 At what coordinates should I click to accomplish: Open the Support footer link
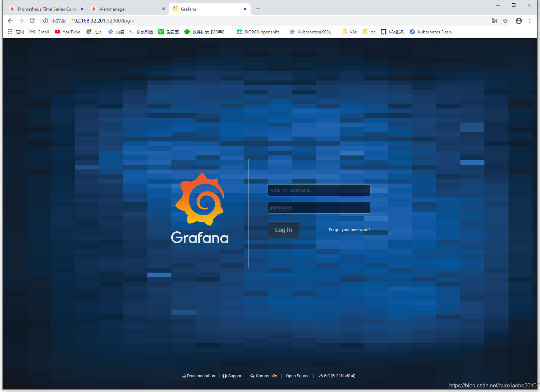(x=232, y=376)
